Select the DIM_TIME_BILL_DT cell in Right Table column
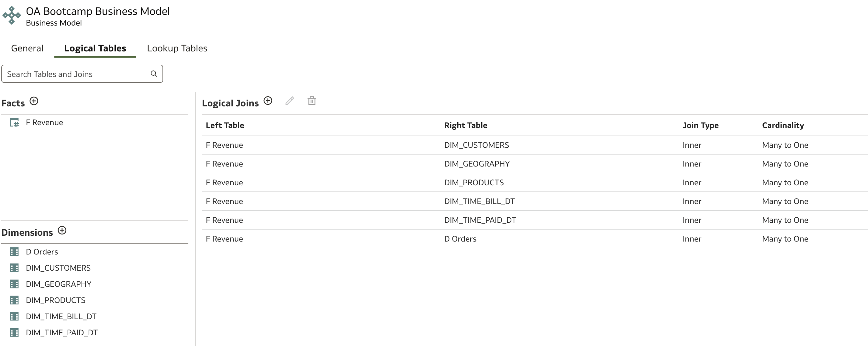Screen dimensions: 868x346 click(x=480, y=201)
